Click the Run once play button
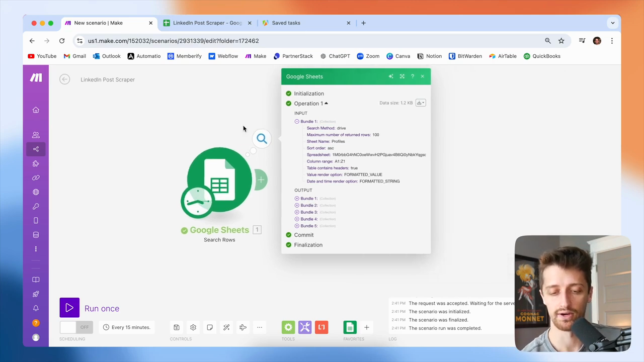 click(x=69, y=308)
